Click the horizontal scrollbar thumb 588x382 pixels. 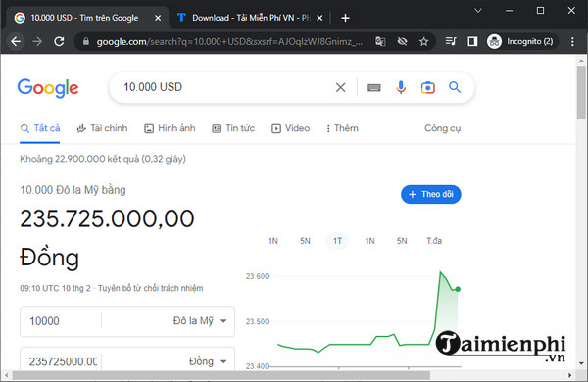pos(221,375)
